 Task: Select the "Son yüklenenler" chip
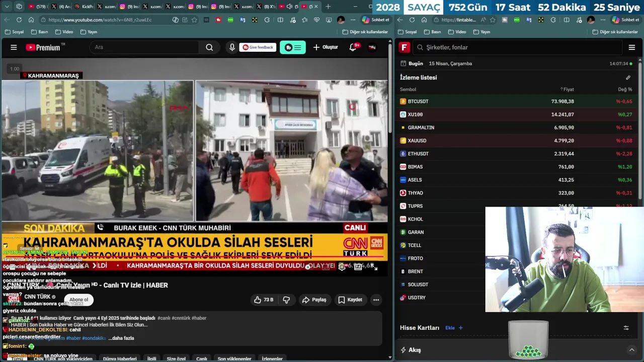pos(234,359)
